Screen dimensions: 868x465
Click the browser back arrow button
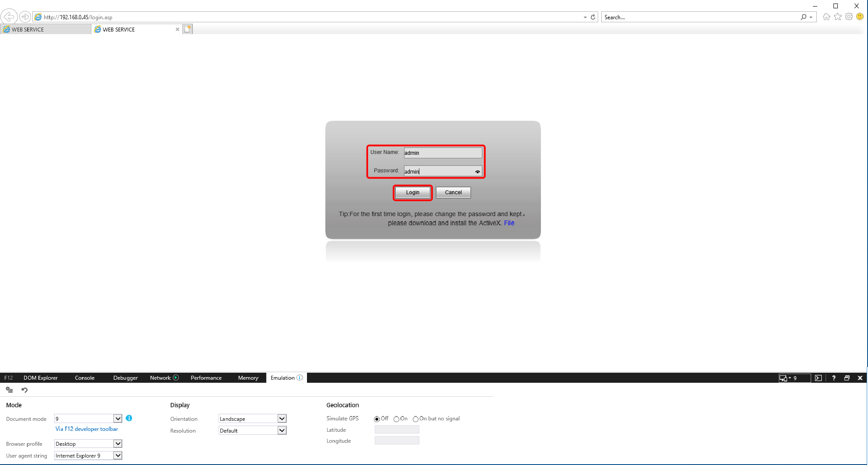tap(9, 17)
